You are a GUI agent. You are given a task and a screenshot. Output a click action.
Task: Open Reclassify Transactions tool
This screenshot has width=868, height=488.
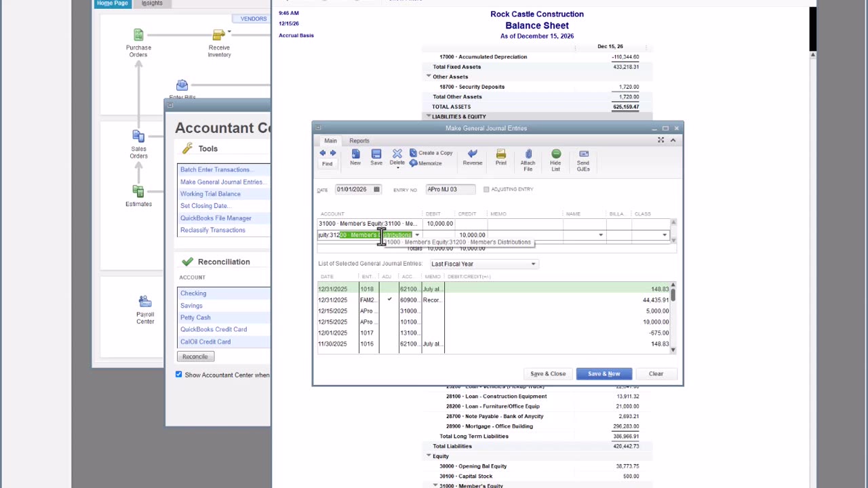click(213, 230)
